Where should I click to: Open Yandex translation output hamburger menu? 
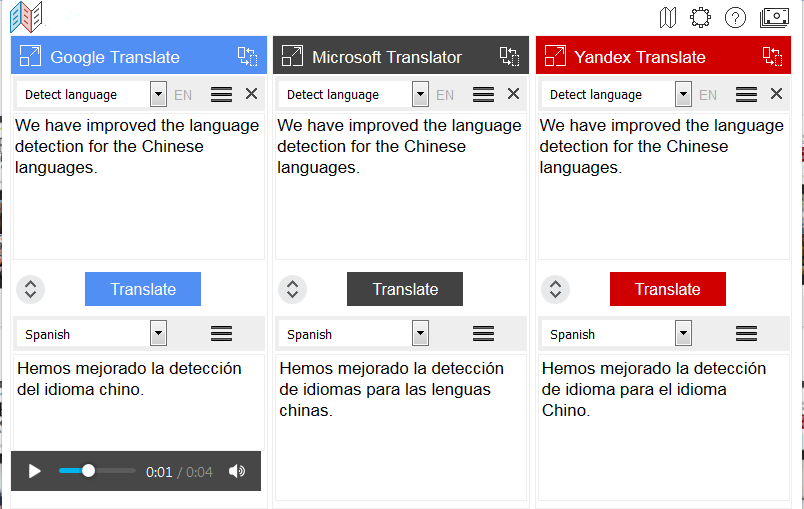747,334
